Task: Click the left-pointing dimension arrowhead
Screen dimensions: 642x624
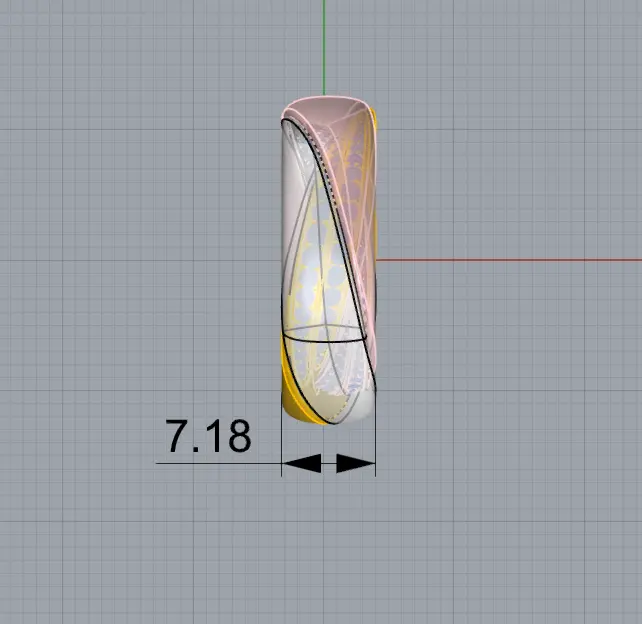Action: (301, 463)
